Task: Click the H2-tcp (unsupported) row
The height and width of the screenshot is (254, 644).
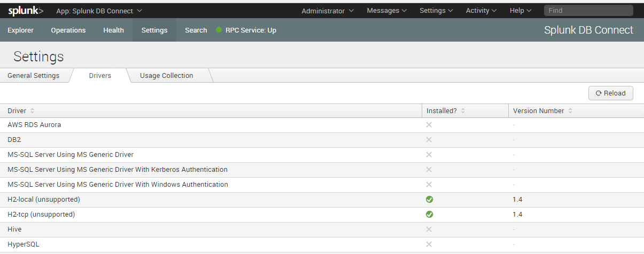Action: click(x=322, y=215)
